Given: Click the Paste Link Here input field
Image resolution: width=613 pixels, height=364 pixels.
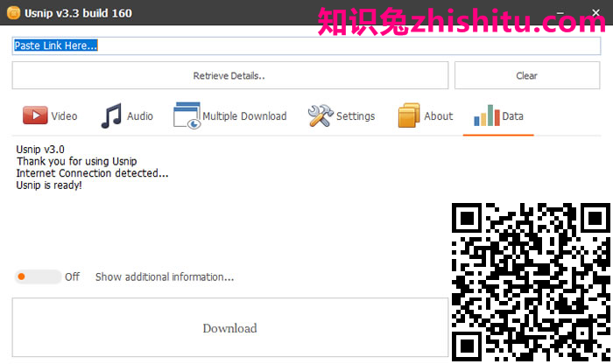Looking at the screenshot, I should tap(306, 45).
